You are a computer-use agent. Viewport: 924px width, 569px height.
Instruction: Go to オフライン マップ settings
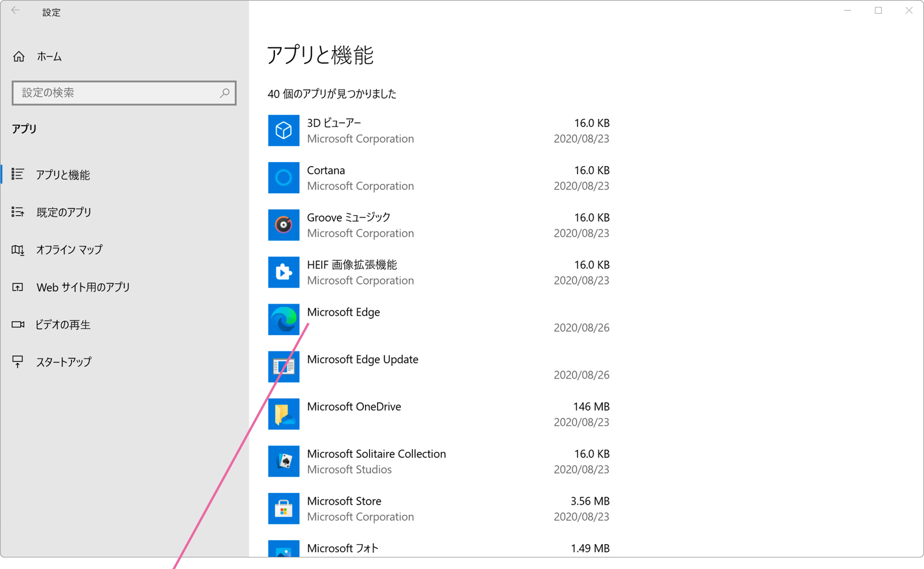click(69, 250)
